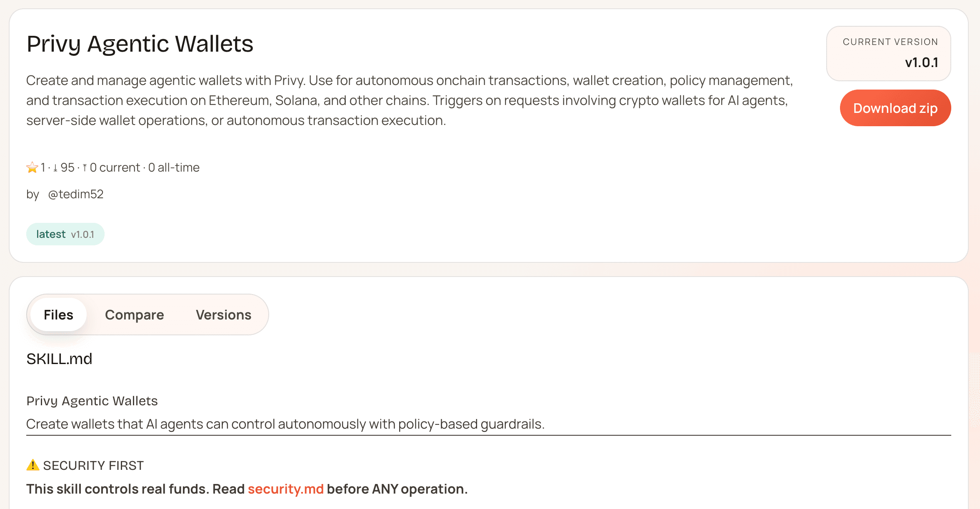Switch to the Files tab

pyautogui.click(x=58, y=315)
